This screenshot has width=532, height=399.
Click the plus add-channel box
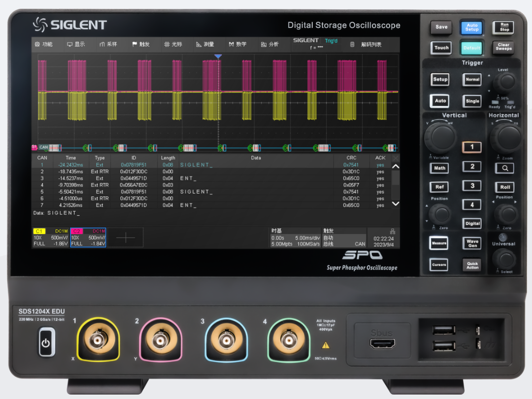[x=126, y=237]
